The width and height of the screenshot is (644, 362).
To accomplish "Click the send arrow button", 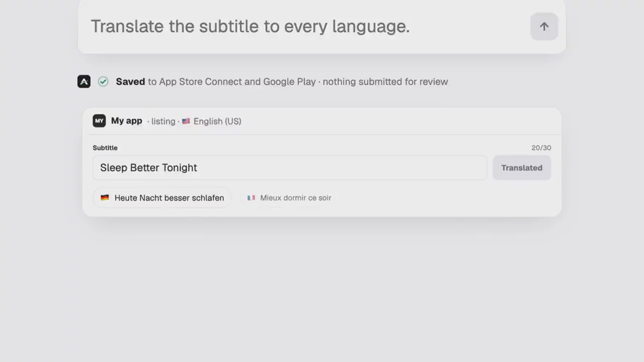I will coord(544,27).
